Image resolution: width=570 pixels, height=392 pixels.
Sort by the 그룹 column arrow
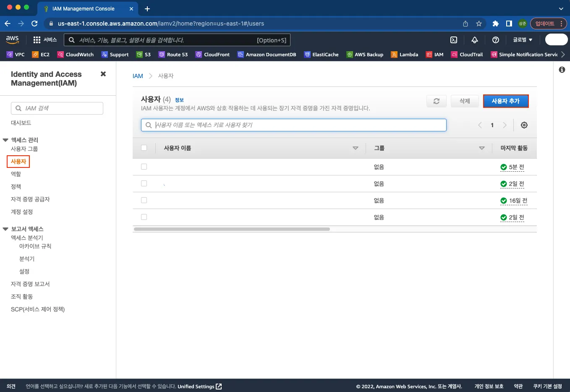(x=482, y=148)
